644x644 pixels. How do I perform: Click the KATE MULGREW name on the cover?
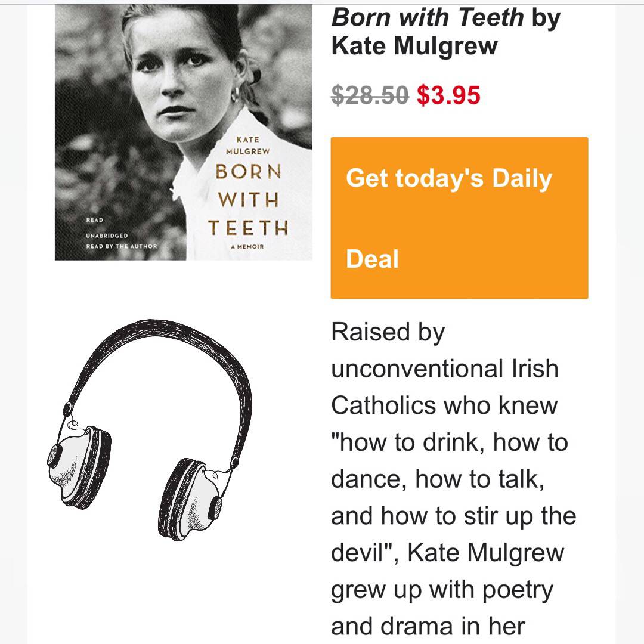point(247,145)
